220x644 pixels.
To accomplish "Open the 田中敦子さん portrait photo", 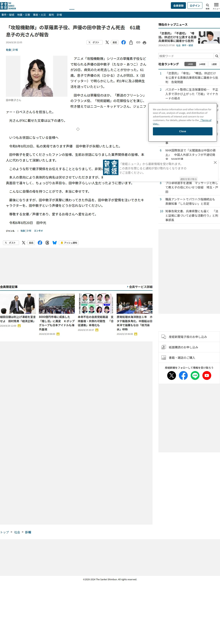I will tap(37, 76).
